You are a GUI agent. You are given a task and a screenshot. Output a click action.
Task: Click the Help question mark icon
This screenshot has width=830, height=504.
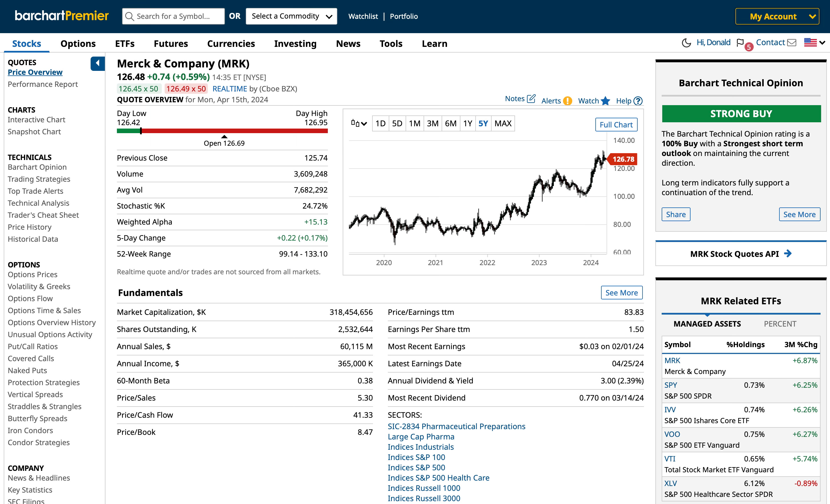638,101
